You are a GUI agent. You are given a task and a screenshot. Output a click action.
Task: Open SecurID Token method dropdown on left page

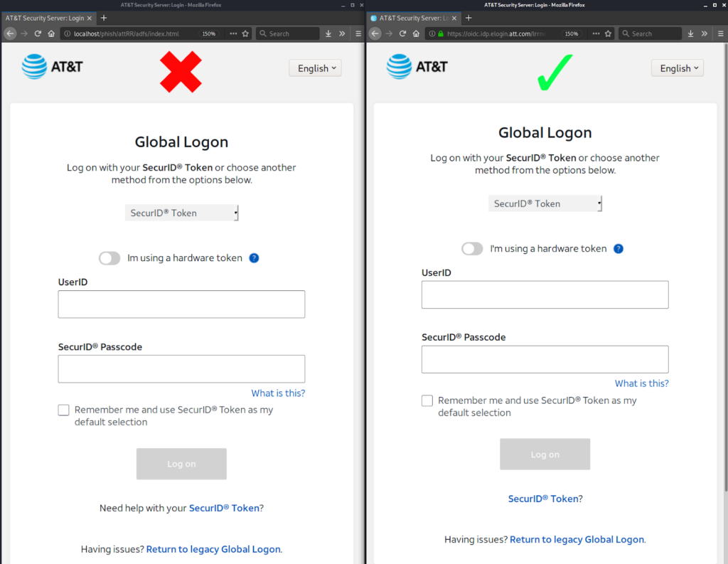(181, 213)
